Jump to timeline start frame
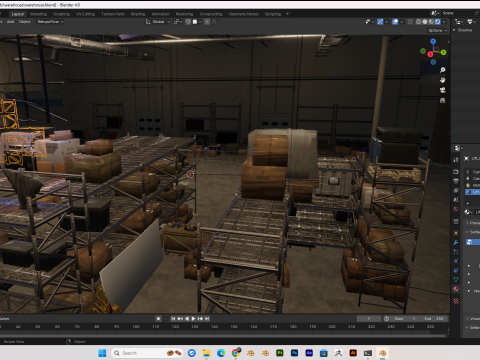The image size is (480, 360). pos(173,319)
